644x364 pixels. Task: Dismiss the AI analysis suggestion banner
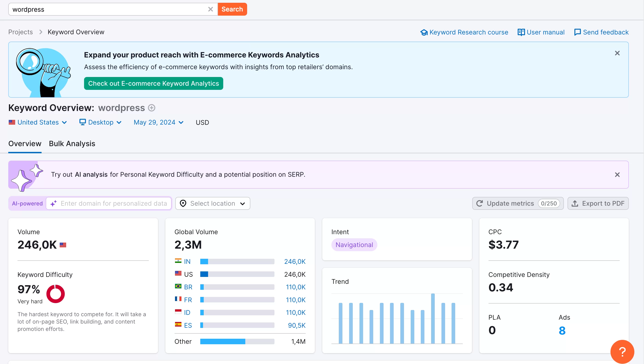click(617, 174)
